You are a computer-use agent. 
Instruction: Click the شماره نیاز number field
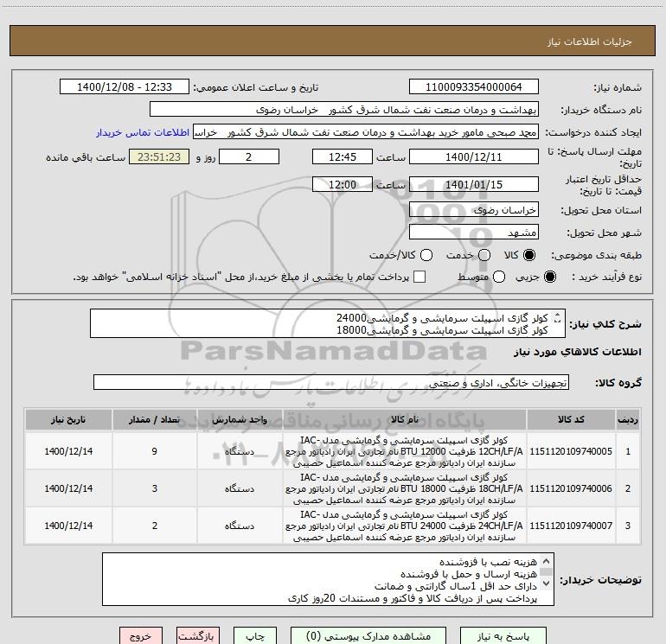pyautogui.click(x=474, y=86)
